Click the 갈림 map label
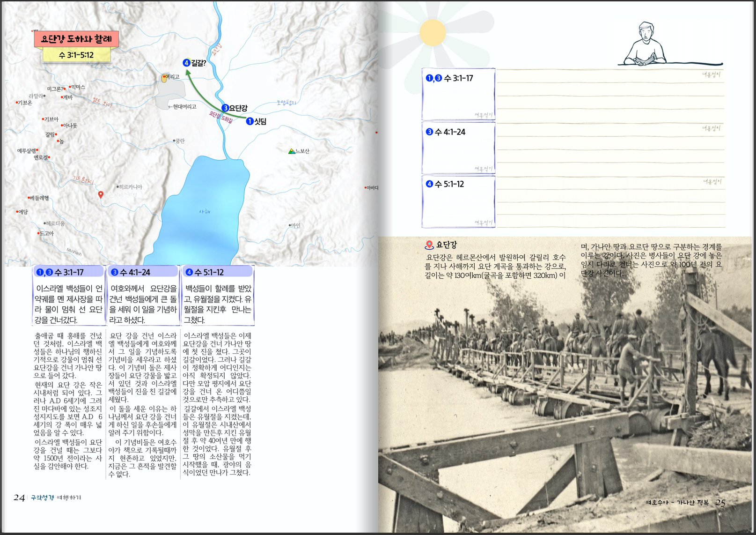The image size is (756, 535). click(x=50, y=134)
